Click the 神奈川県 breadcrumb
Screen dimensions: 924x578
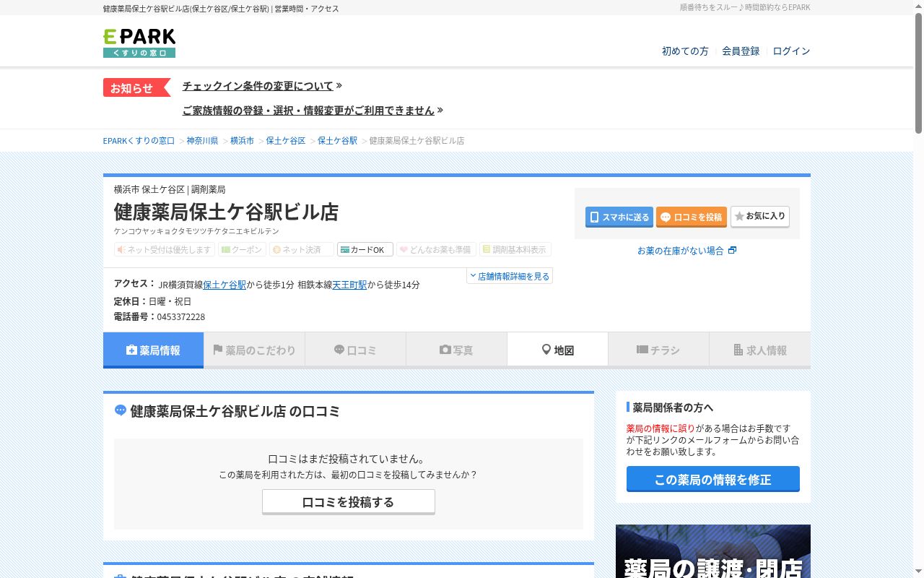(x=202, y=141)
